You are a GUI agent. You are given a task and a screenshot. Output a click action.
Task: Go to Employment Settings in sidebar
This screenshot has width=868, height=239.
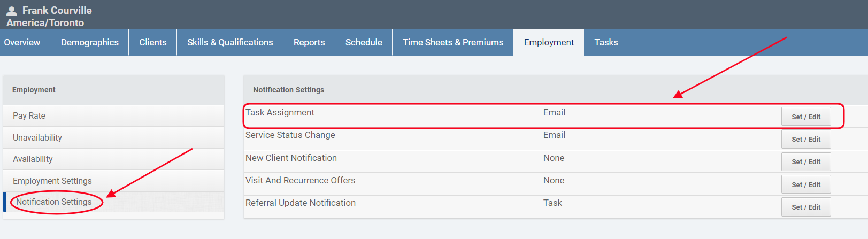tap(52, 181)
